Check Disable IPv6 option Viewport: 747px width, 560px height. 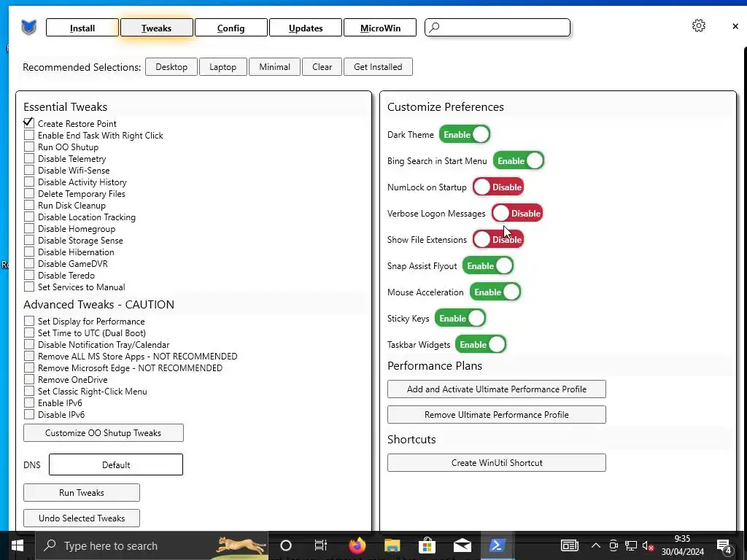(x=29, y=414)
